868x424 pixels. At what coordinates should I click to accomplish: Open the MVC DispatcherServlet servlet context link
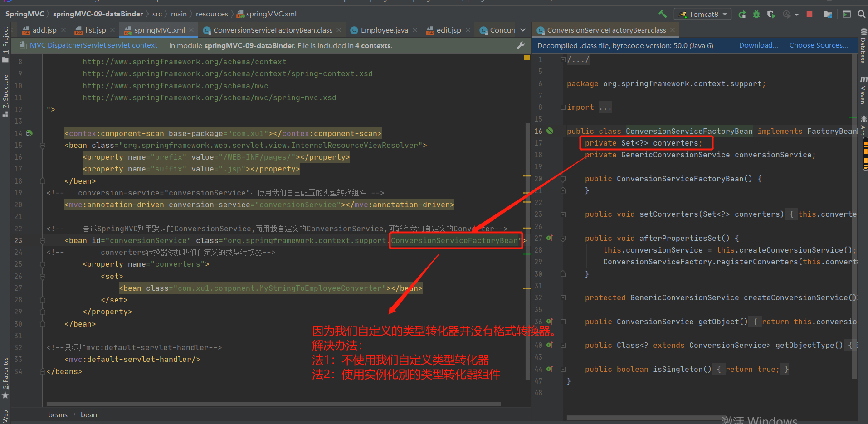93,45
